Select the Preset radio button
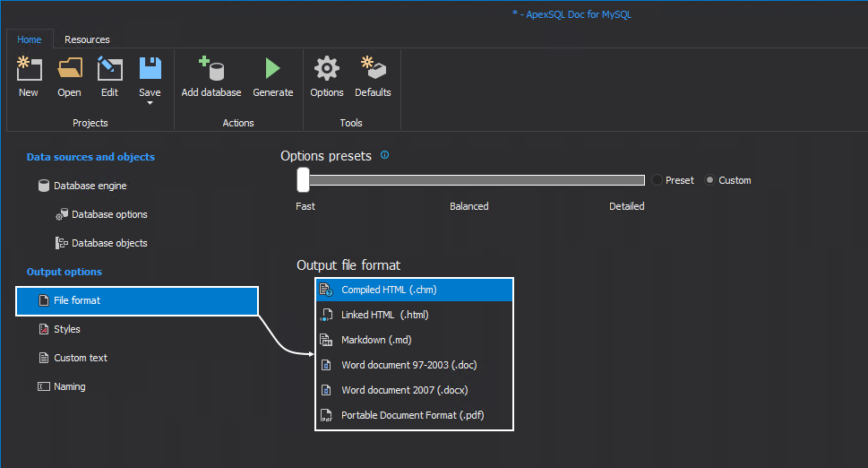Image resolution: width=868 pixels, height=468 pixels. (657, 180)
